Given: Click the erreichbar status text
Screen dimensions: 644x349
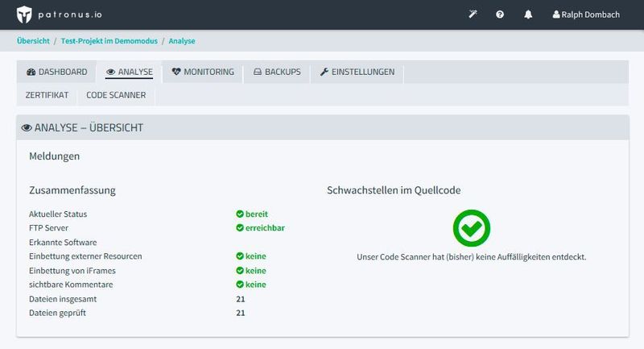Looking at the screenshot, I should coord(265,228).
